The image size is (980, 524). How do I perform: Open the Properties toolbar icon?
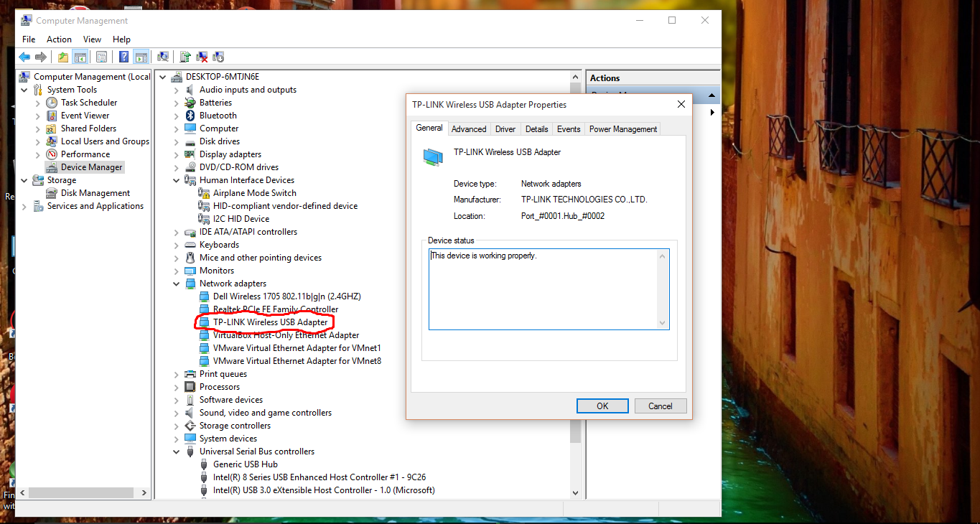tap(101, 57)
